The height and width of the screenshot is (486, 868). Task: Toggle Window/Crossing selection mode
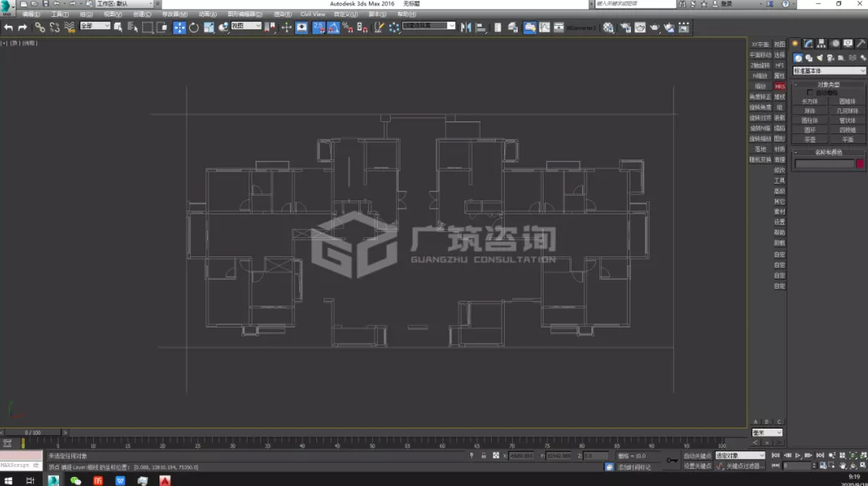click(162, 27)
